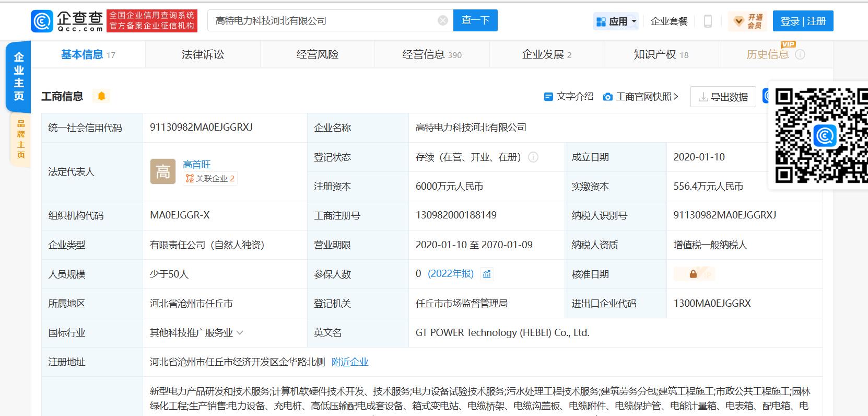Click the registered address 河北省沧州市任丘市经济开发区 text
Image resolution: width=868 pixels, height=416 pixels.
point(237,362)
